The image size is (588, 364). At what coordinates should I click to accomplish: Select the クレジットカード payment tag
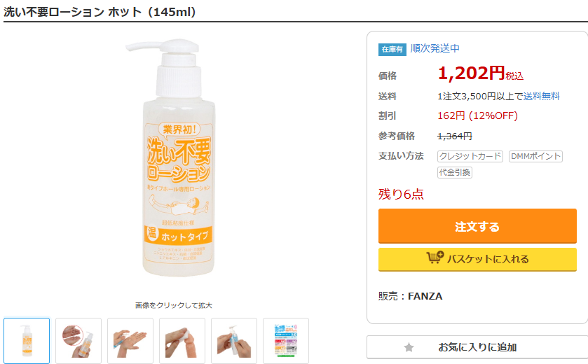[x=470, y=156]
